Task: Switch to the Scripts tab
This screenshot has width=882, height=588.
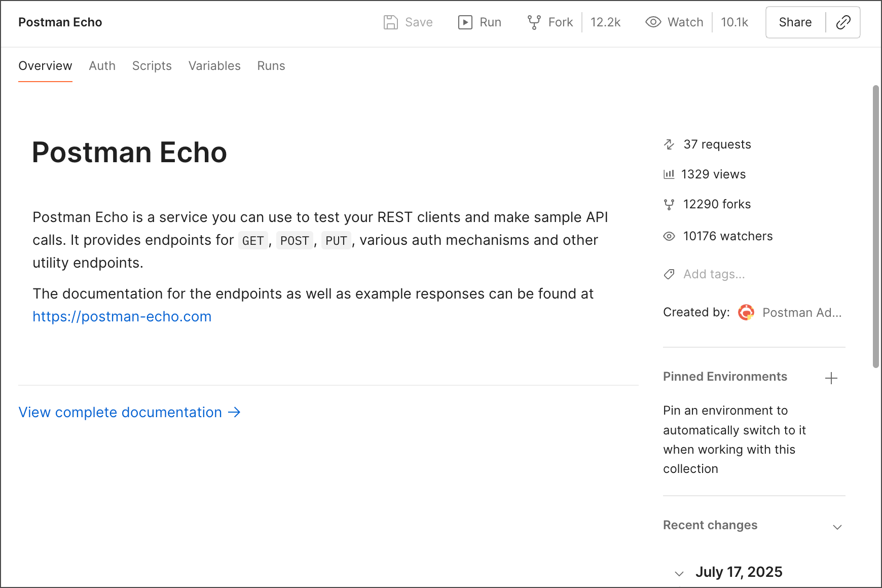Action: (152, 66)
